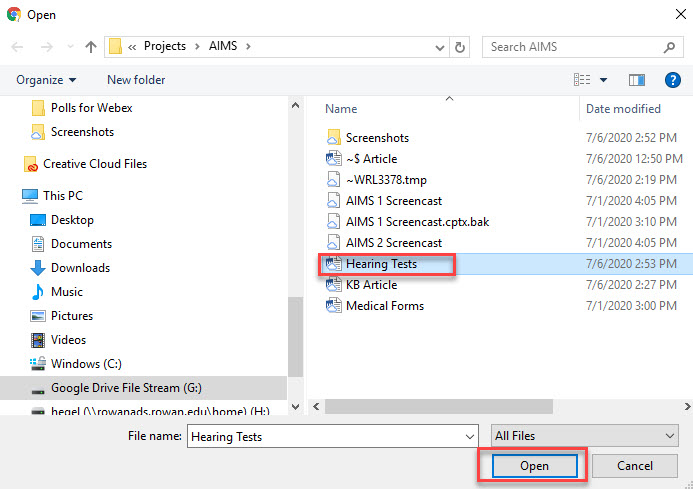Screen dimensions: 693x489
Task: Toggle the preview pane icon
Action: [x=636, y=80]
